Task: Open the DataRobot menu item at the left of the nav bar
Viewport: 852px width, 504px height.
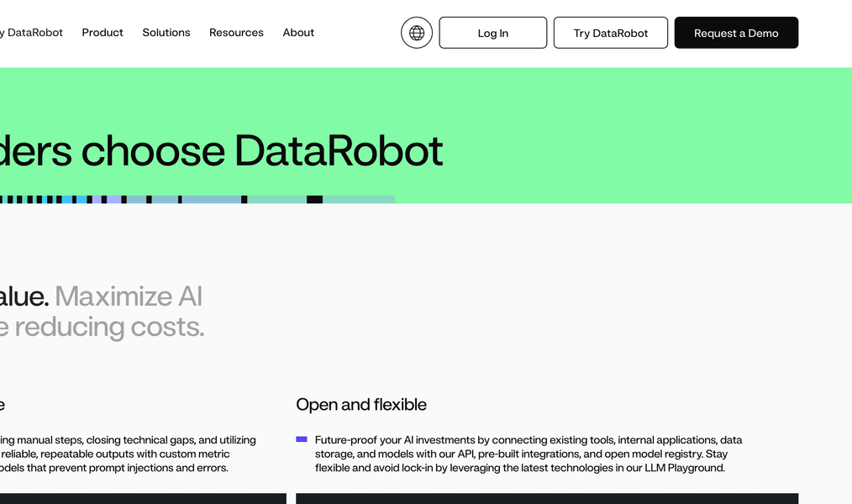Action: [32, 33]
